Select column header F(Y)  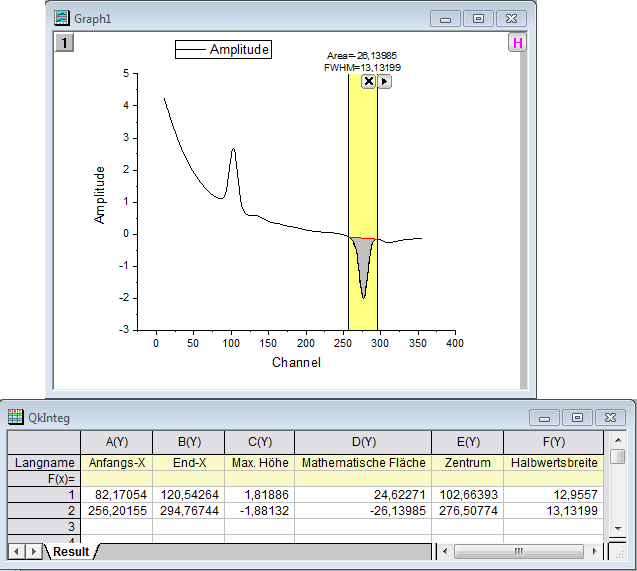coord(553,442)
